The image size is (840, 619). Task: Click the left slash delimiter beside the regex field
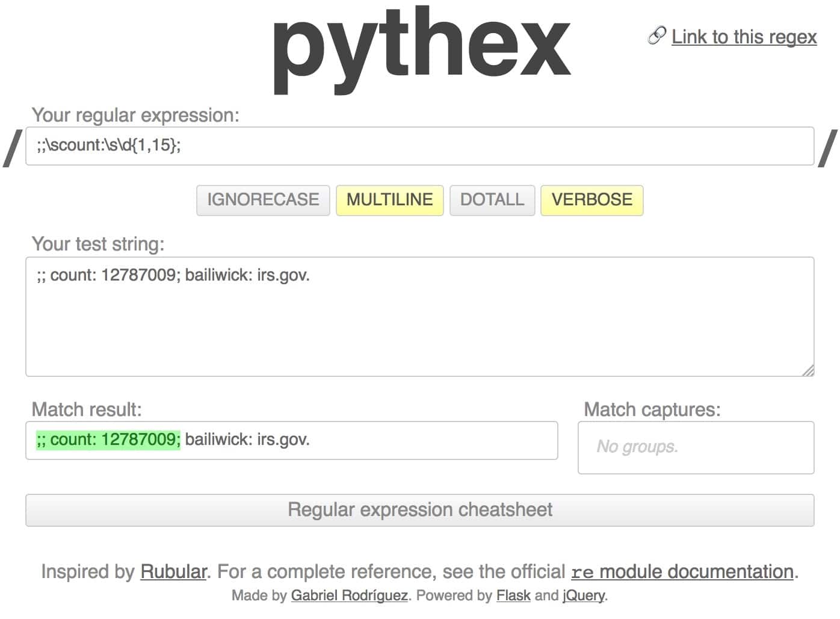(12, 146)
